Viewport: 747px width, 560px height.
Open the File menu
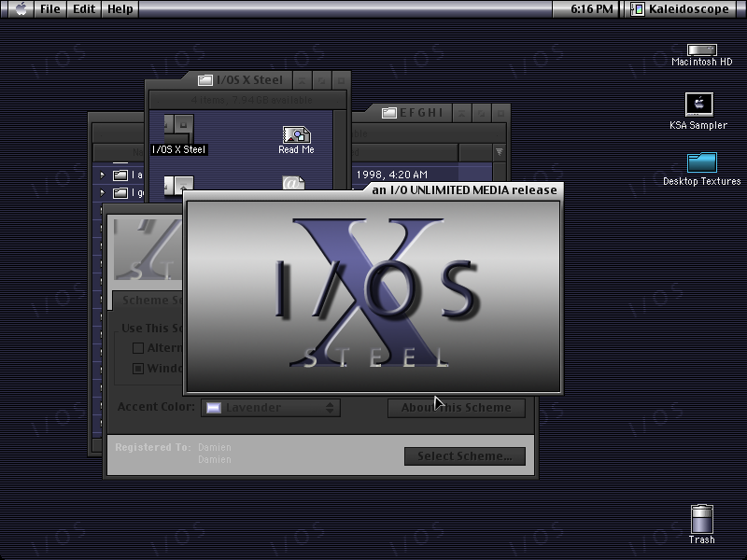[50, 8]
